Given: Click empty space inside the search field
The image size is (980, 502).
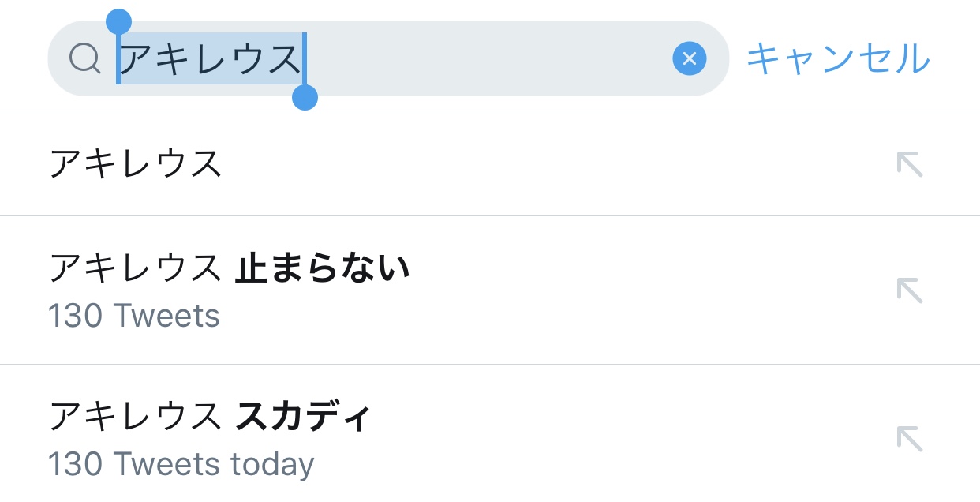Looking at the screenshot, I should [489, 58].
